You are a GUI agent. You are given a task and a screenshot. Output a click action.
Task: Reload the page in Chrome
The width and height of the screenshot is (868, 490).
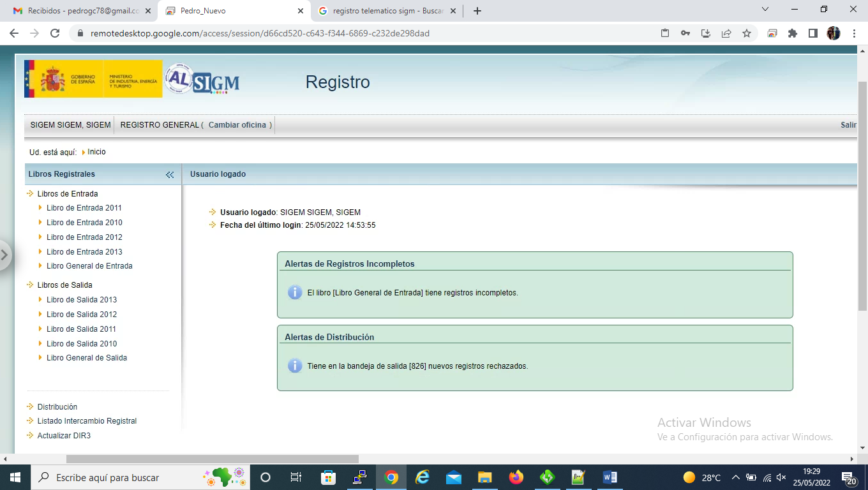point(55,33)
